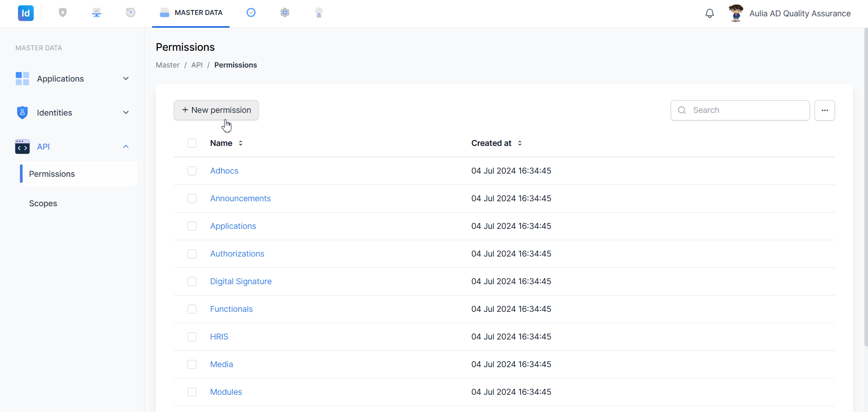Screen dimensions: 868x412
Task: Check the Announcements row checkbox
Action: click(192, 199)
